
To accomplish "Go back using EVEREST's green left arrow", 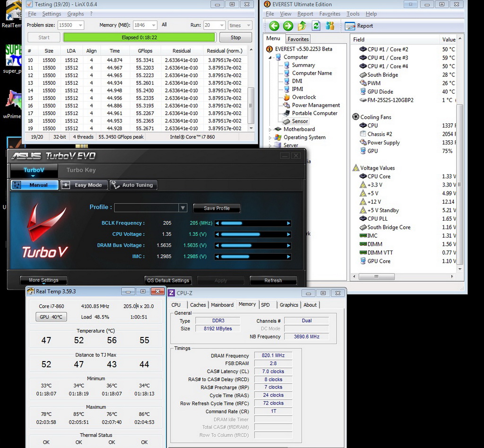I will click(x=274, y=26).
